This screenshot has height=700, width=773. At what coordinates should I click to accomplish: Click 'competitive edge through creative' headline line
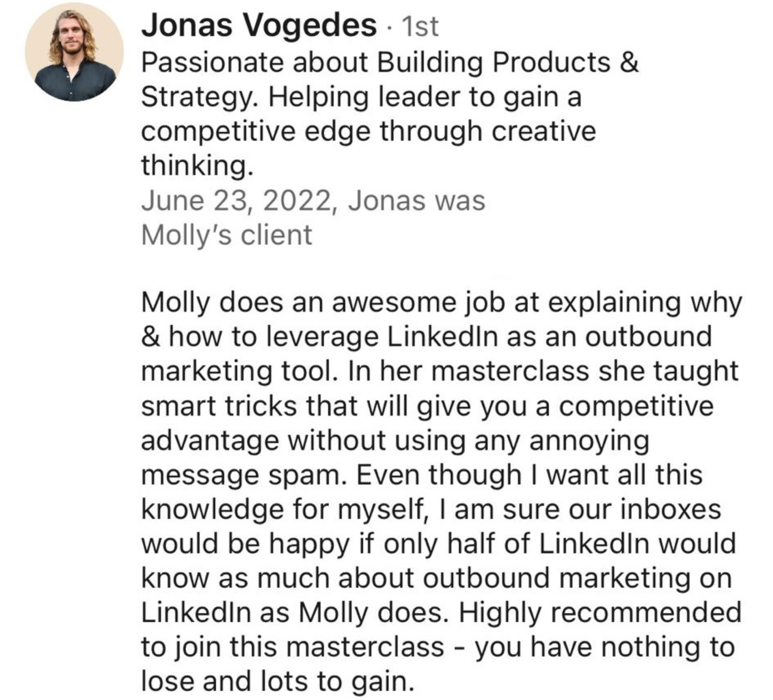pos(368,132)
